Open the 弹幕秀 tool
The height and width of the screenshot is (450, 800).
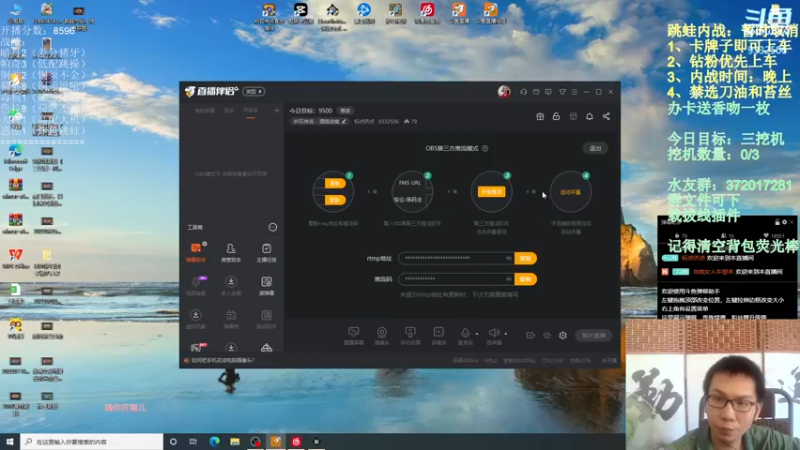[x=231, y=319]
